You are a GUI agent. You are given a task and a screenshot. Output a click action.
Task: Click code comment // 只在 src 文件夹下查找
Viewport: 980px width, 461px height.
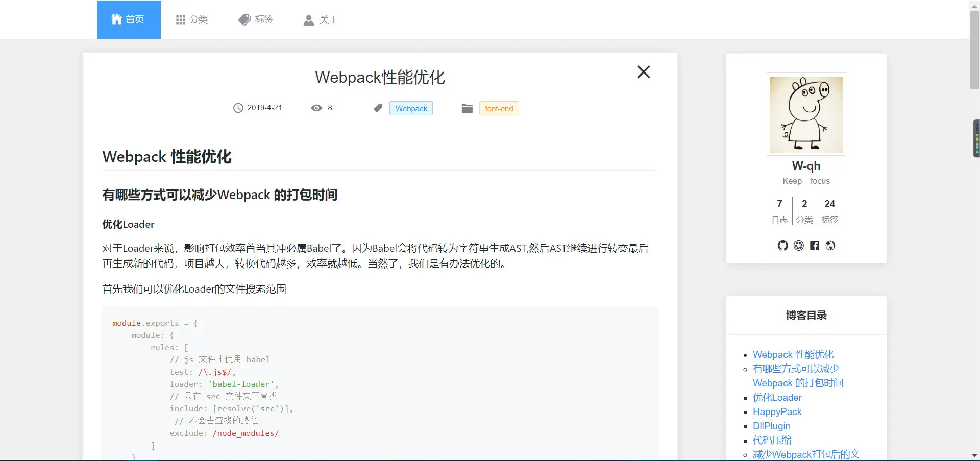223,397
